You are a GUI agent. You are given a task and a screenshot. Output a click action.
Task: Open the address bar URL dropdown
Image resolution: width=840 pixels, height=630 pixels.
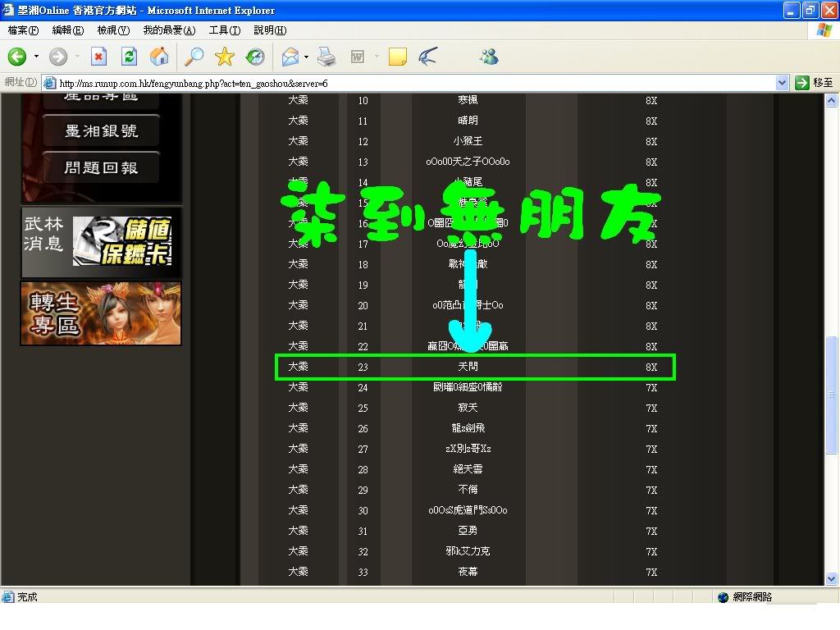[782, 83]
